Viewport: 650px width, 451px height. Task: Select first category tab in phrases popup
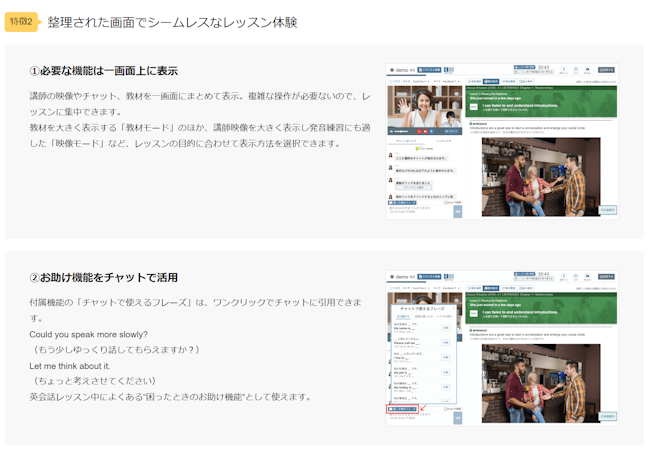point(403,316)
